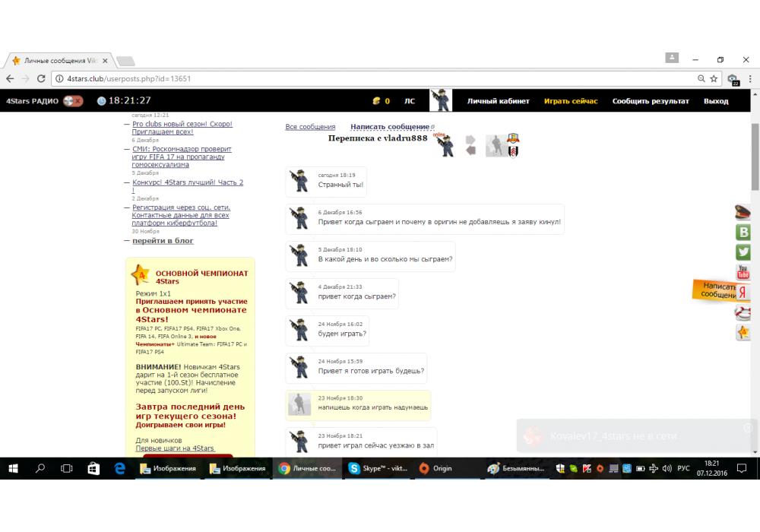760x532 pixels.
Task: Click 'перейти в блог' link
Action: pos(163,241)
